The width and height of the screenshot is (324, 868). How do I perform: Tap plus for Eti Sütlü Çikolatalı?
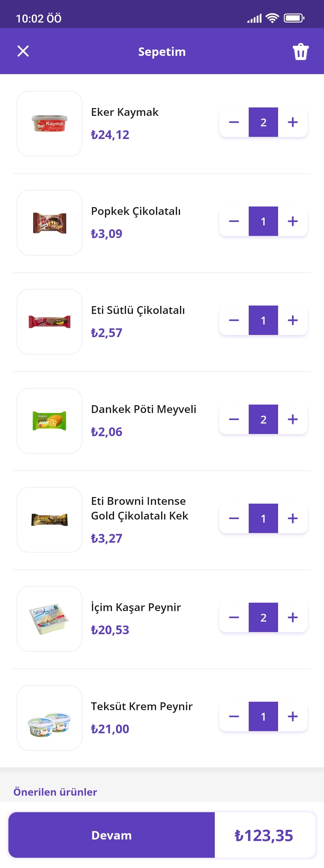[293, 321]
